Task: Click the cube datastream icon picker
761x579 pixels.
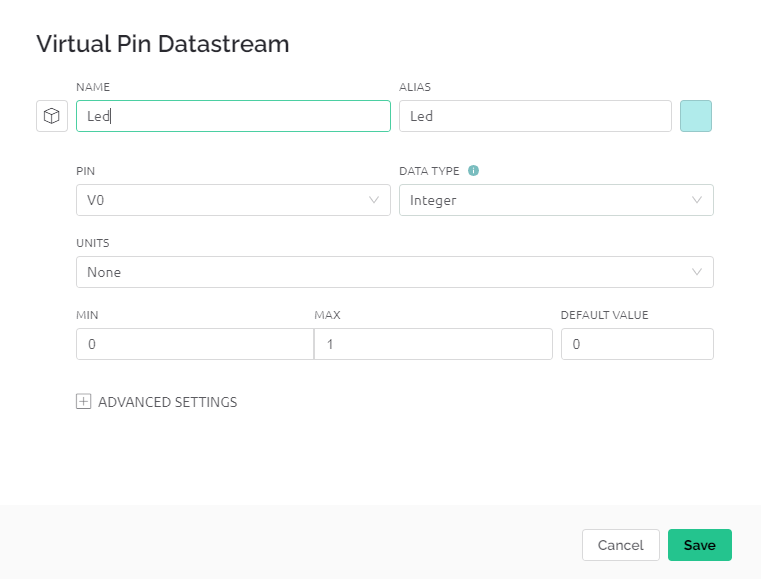Action: pos(52,116)
